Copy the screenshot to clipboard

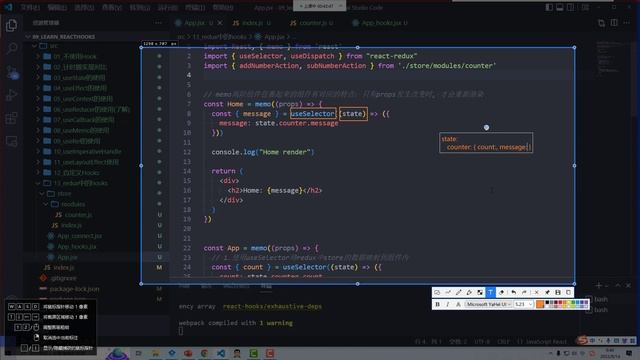pyautogui.click(x=568, y=292)
